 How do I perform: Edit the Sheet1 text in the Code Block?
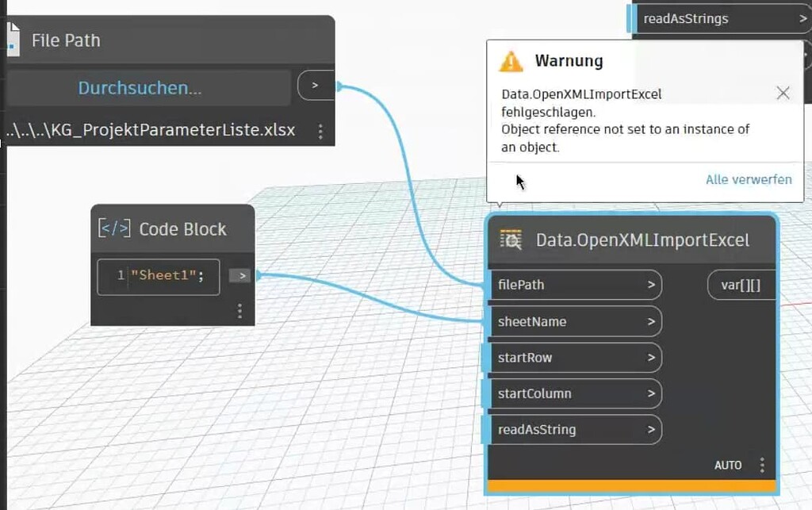(165, 276)
